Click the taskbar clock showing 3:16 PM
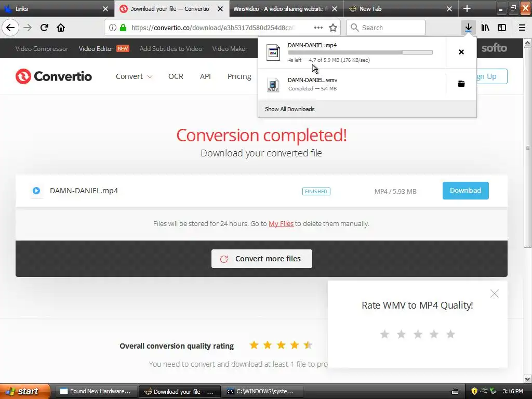The height and width of the screenshot is (399, 532). pos(513,391)
